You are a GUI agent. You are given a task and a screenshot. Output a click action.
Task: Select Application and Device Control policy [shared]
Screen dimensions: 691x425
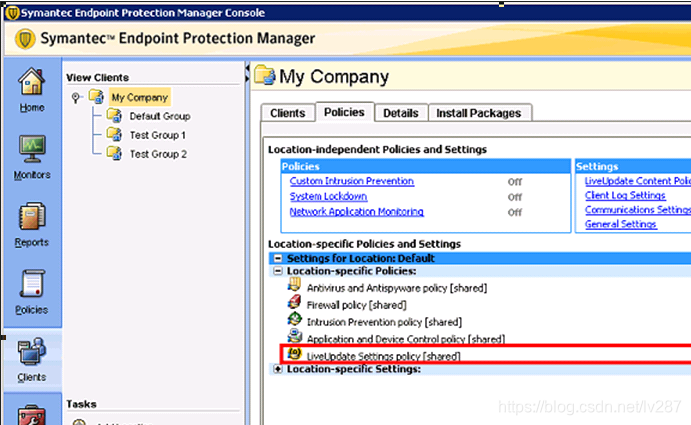pos(406,339)
